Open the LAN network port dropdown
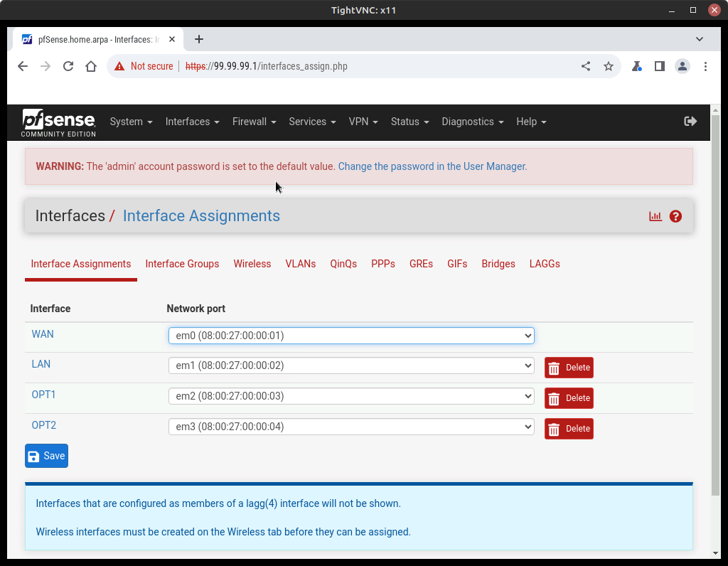Screen dimensions: 728x566 point(351,365)
